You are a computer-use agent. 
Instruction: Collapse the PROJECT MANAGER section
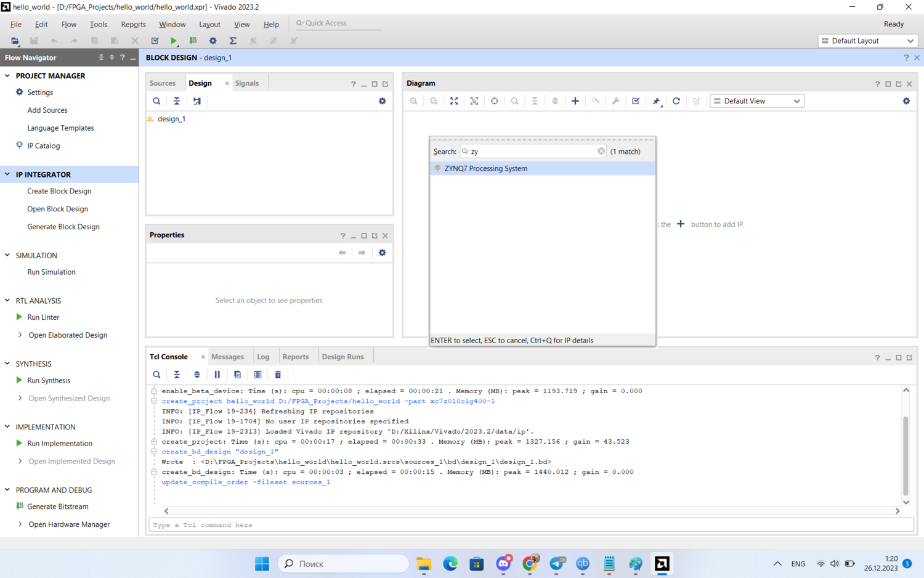[x=7, y=76]
